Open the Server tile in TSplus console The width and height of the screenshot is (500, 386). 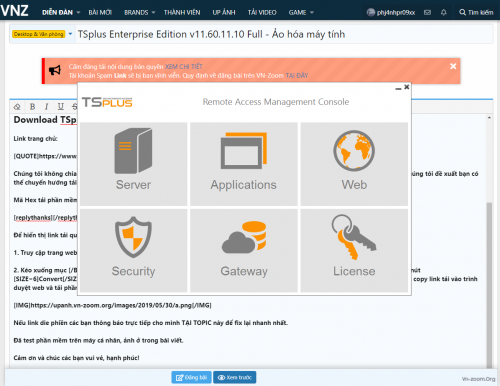133,164
